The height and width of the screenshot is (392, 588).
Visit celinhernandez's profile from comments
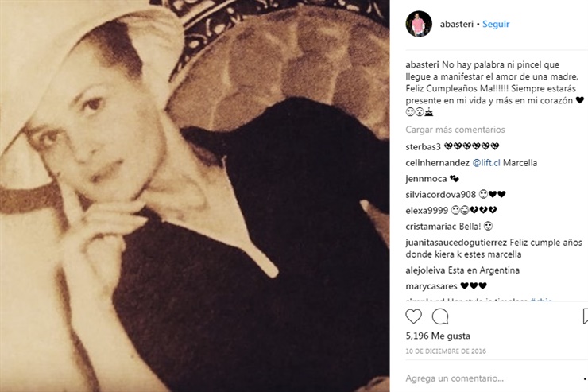[x=437, y=163]
